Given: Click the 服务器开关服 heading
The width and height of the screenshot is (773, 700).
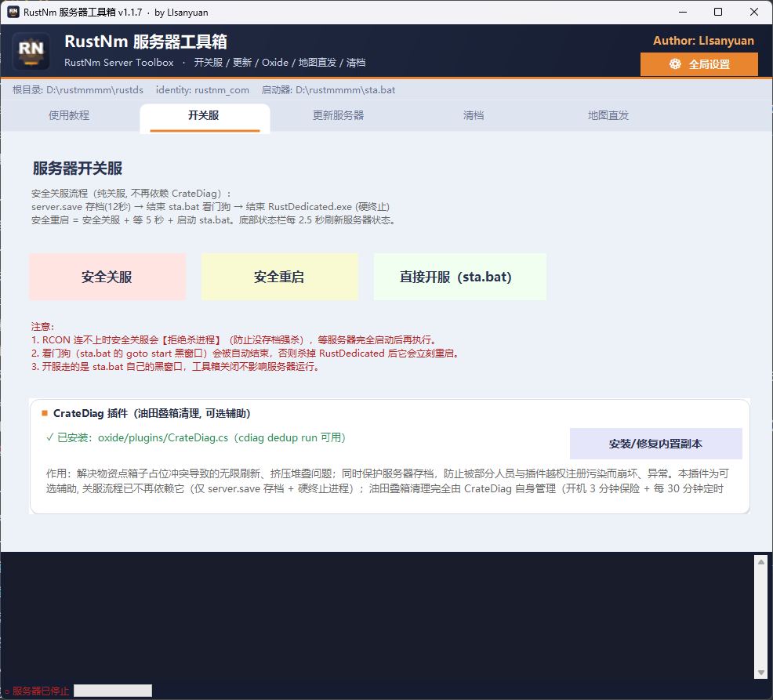Looking at the screenshot, I should tap(78, 168).
